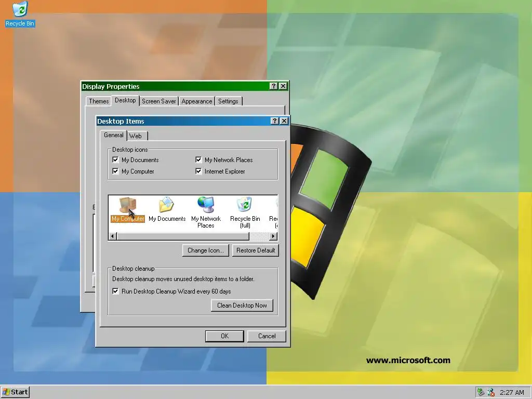Image resolution: width=532 pixels, height=399 pixels.
Task: Close the Desktop Items dialog
Action: pos(284,121)
